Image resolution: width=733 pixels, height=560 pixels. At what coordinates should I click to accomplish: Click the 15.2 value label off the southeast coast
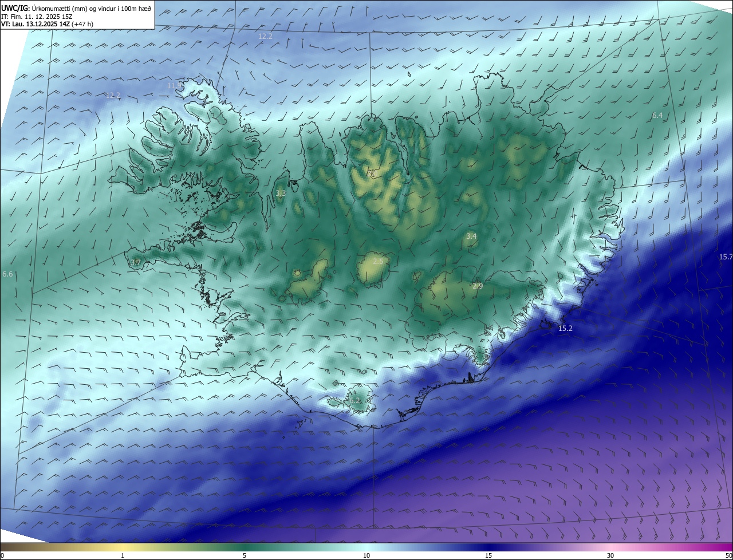pos(565,328)
